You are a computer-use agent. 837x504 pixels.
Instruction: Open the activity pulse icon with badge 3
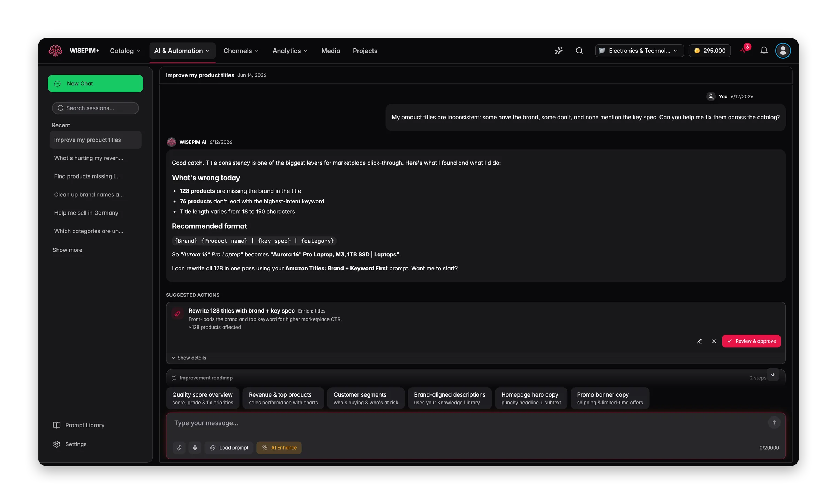click(744, 50)
